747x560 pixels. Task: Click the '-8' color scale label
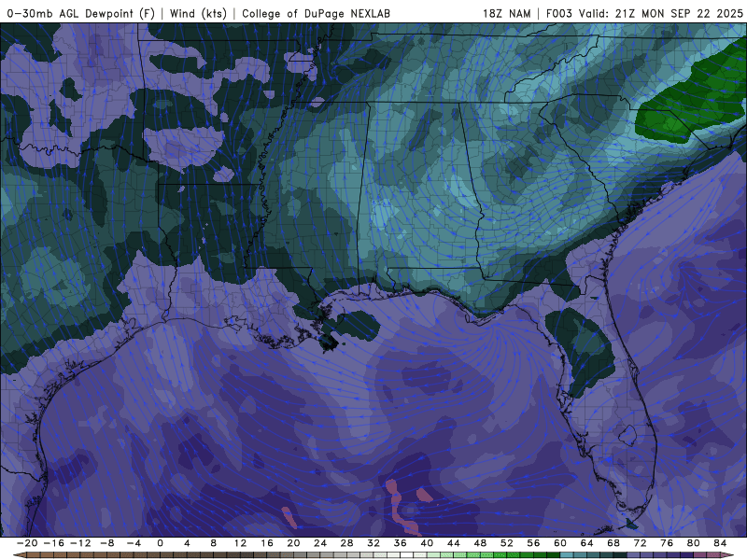tap(107, 543)
